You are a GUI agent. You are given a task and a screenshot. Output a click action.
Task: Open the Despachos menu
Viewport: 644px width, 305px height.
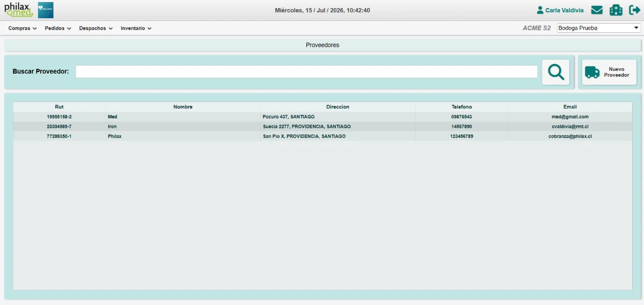[x=96, y=28]
